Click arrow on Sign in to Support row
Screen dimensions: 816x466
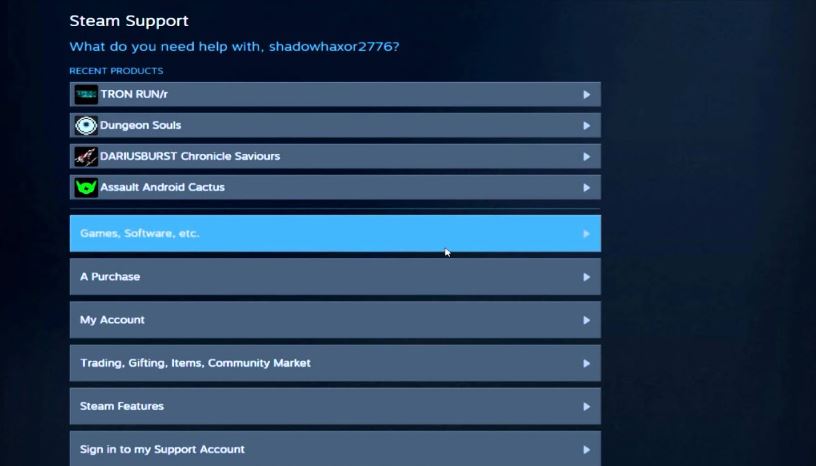point(586,449)
